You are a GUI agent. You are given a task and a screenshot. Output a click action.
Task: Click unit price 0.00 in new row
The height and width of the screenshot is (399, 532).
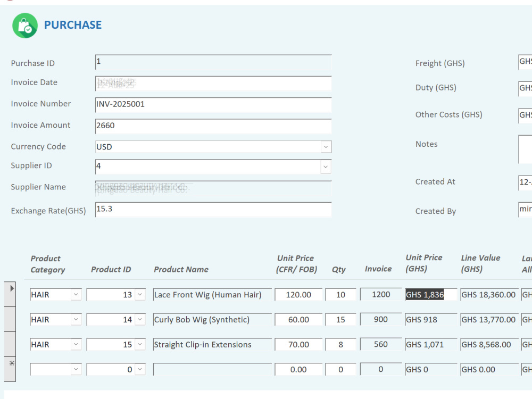[x=298, y=369]
